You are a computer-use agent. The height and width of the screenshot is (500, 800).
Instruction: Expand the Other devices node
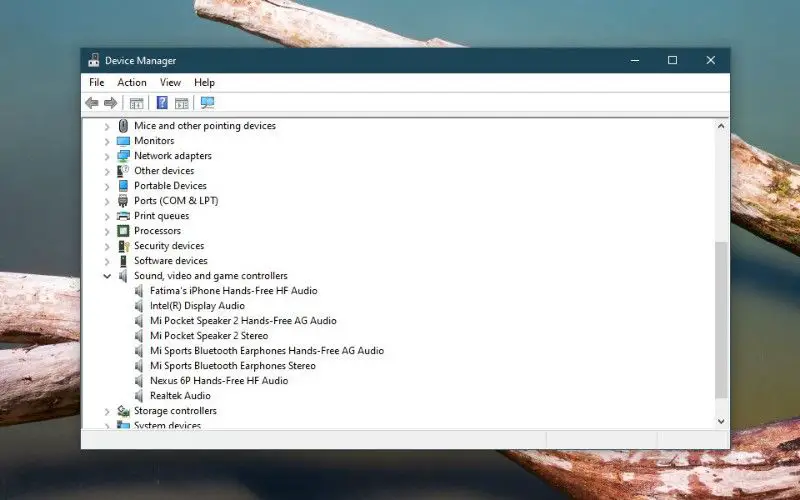pos(107,171)
